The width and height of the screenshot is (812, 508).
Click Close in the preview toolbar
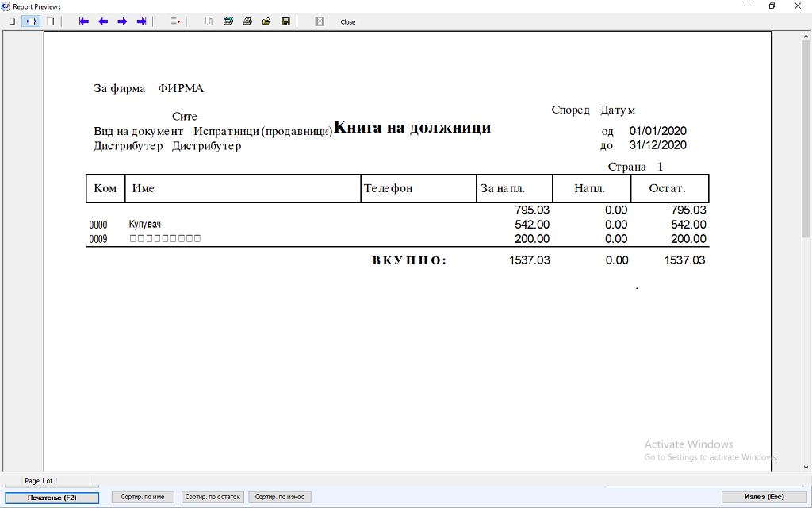[348, 22]
